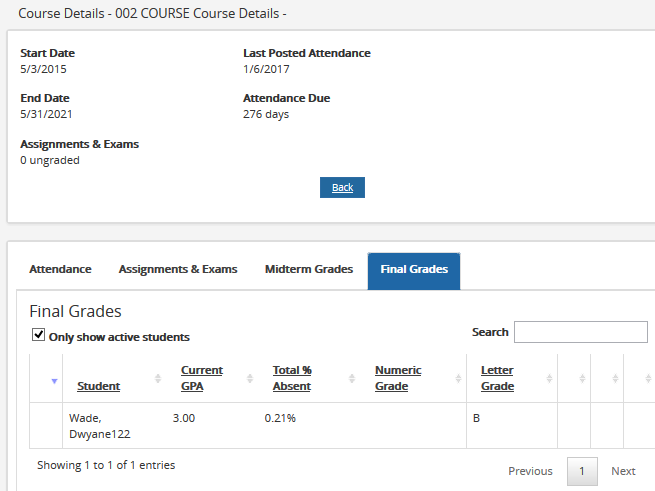Click sort arrows icon beside Total % Absent
This screenshot has height=491, width=655.
click(352, 378)
